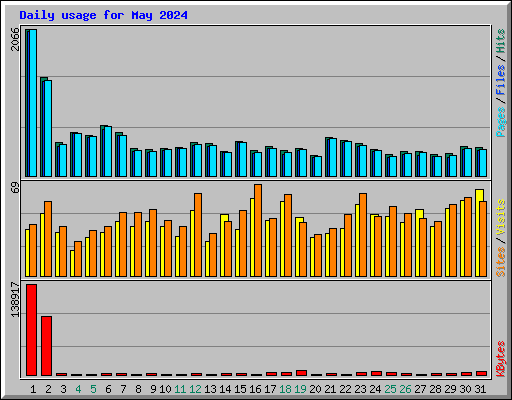
Task: Click day 17 on the x-axis
Action: click(x=270, y=389)
